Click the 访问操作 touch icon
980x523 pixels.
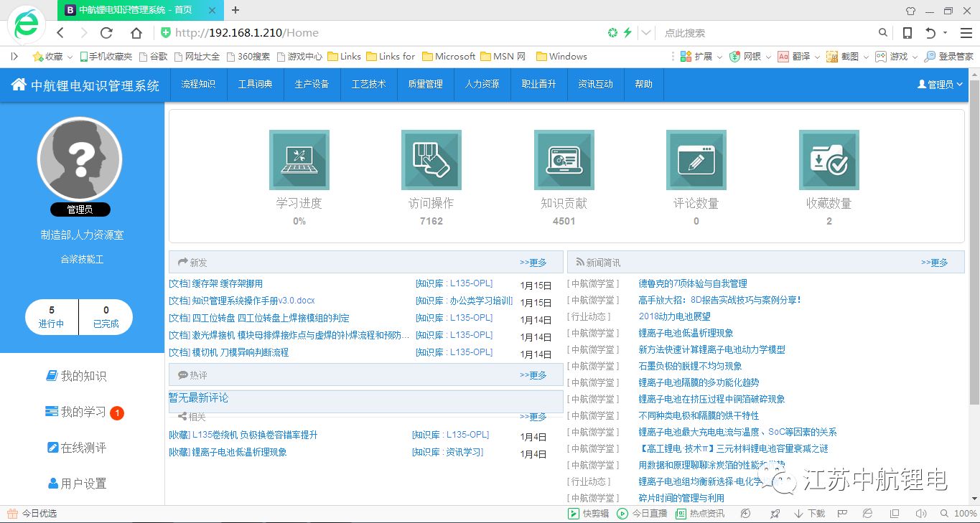(431, 160)
